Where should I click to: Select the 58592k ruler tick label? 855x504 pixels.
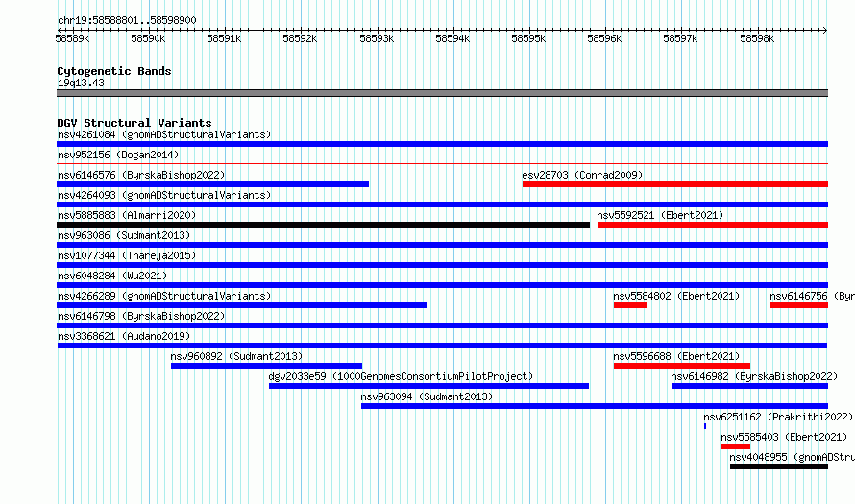300,38
